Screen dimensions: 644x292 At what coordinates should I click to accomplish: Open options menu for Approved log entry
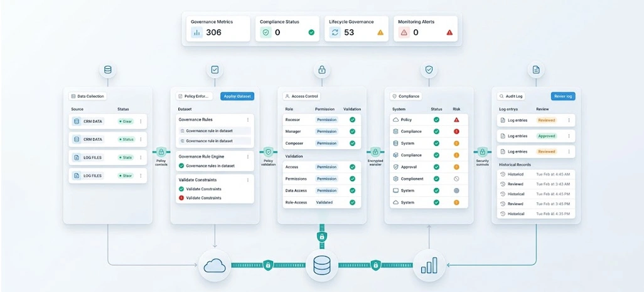click(x=569, y=136)
